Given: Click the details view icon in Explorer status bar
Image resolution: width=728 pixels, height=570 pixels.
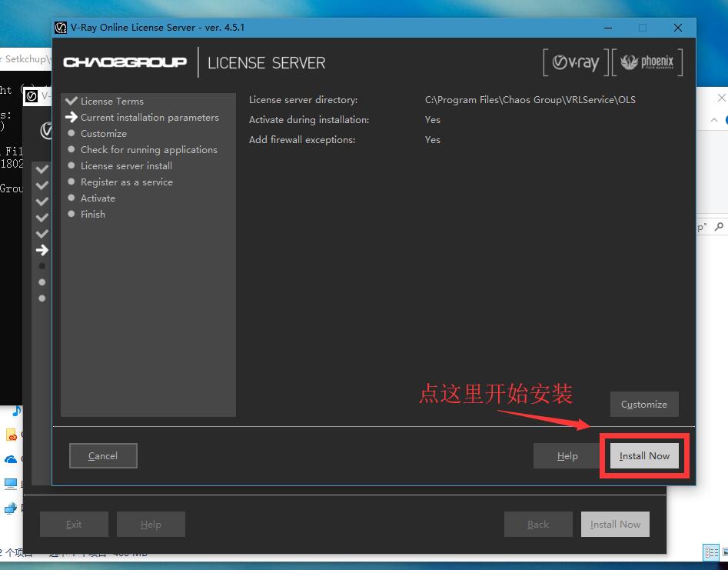Looking at the screenshot, I should coord(712,552).
